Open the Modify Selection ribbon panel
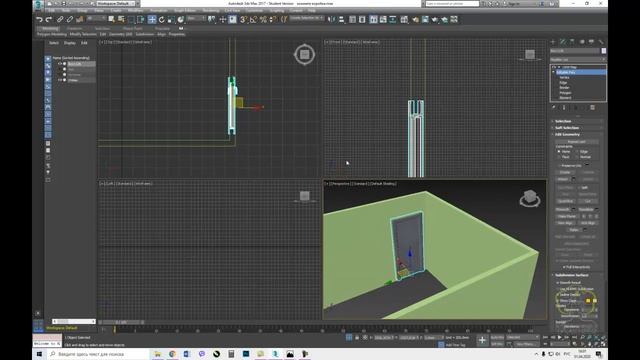 click(83, 34)
